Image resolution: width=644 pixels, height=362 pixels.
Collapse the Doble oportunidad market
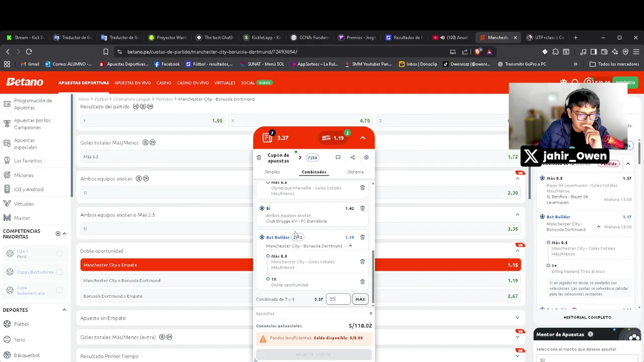coord(517,251)
